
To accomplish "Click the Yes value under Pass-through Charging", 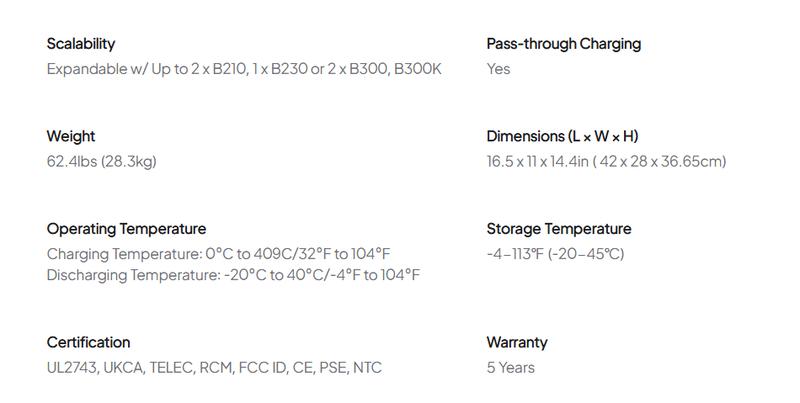I will 498,69.
